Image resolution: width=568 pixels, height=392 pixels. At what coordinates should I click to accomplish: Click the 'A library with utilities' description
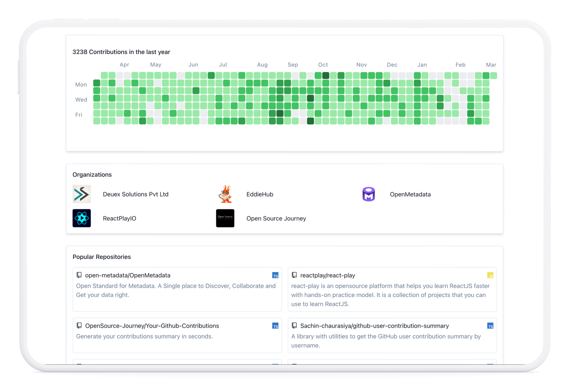386,341
